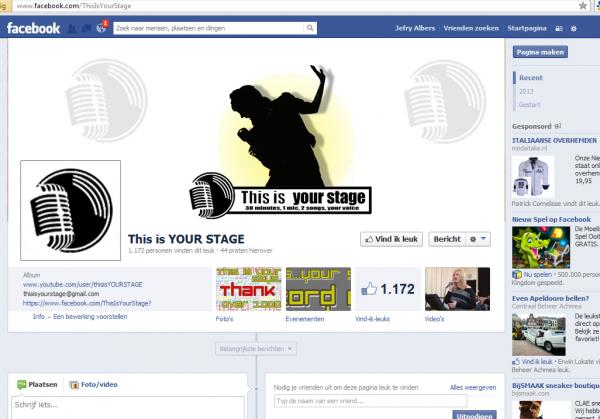Click thumbs-up icon in Vind ik leuk button

point(369,240)
